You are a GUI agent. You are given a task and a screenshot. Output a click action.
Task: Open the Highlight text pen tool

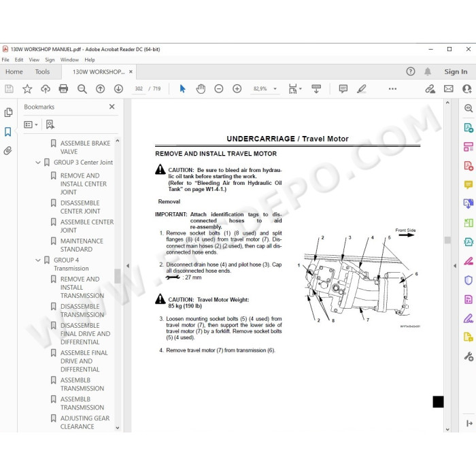(362, 88)
